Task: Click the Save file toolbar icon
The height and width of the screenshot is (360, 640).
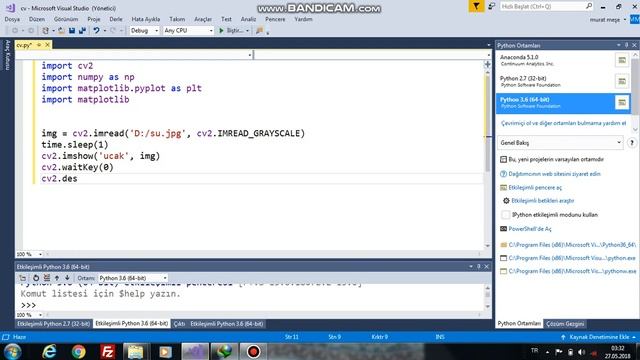Action: tap(72, 31)
